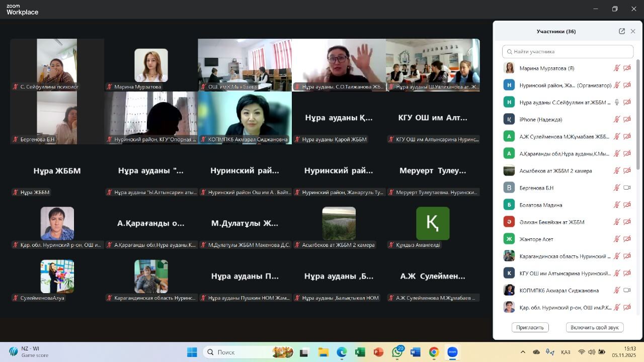Screen dimensions: 644x362
Task: Select video tile of КОПМПК6 Акмарал Сиджановна
Action: click(245, 118)
